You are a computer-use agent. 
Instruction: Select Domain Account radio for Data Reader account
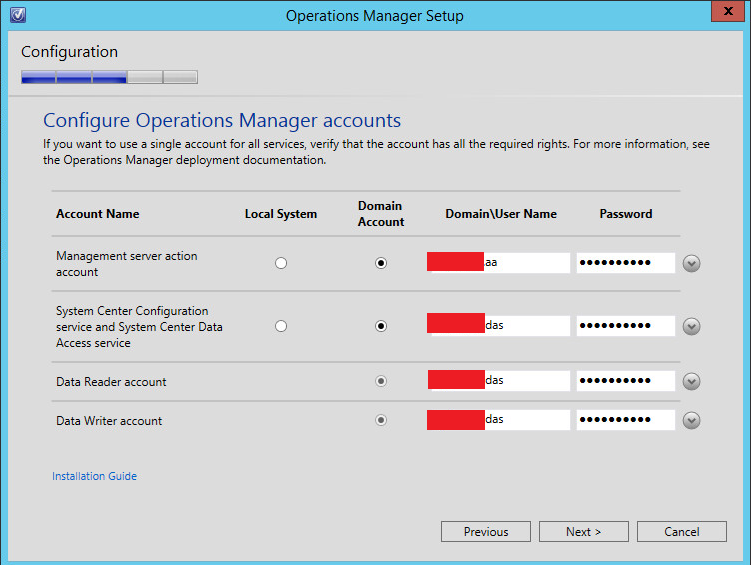click(x=381, y=381)
